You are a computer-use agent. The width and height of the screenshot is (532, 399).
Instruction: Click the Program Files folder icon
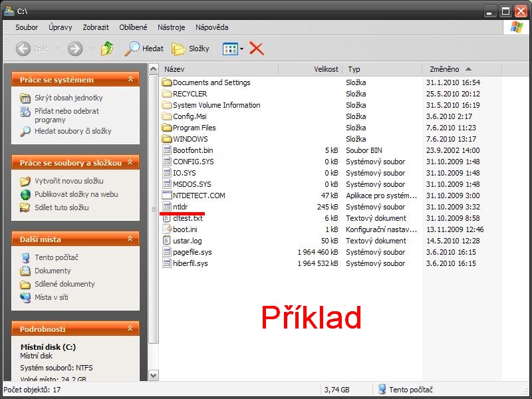click(x=167, y=128)
